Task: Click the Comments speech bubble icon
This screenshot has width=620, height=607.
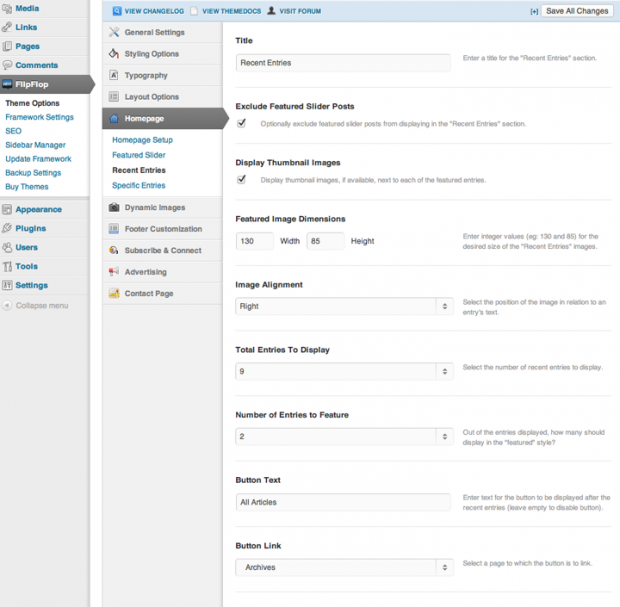Action: point(7,65)
